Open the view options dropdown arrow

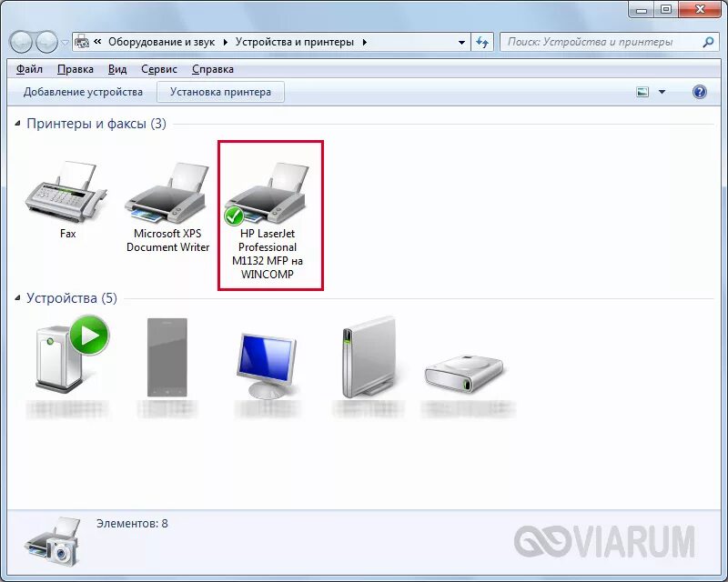point(662,92)
